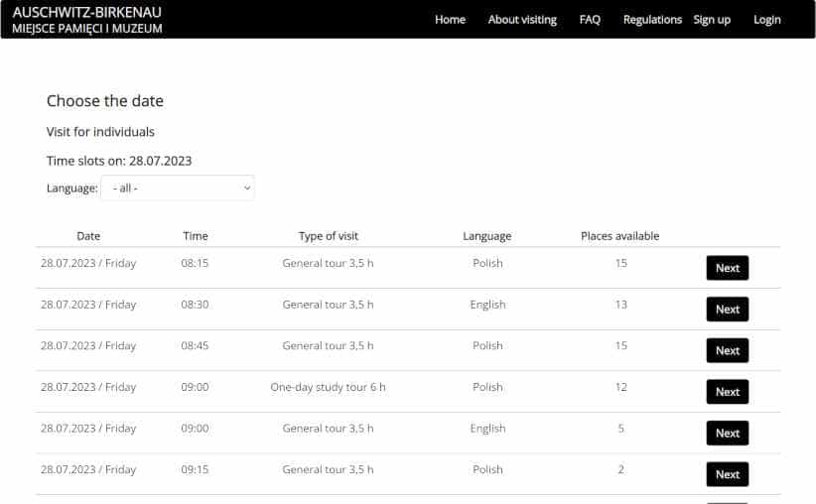
Task: Select the 13 places available value
Action: pos(620,305)
